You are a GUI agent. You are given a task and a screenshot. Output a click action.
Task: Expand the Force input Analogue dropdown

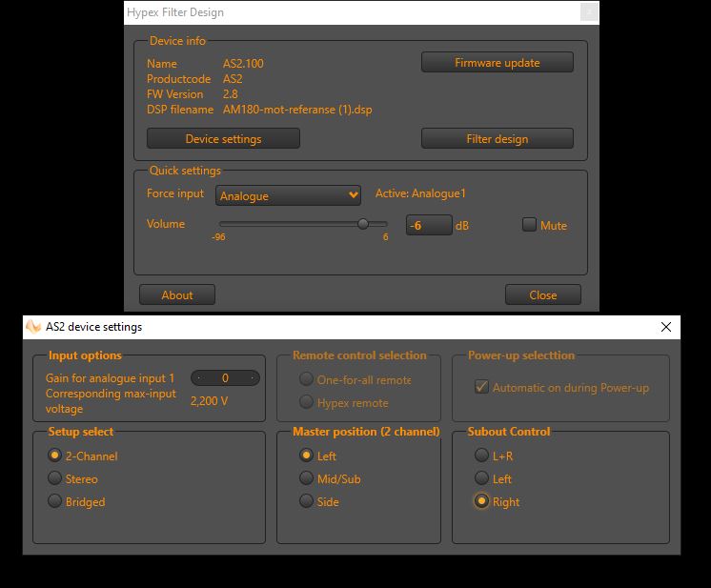pos(288,195)
